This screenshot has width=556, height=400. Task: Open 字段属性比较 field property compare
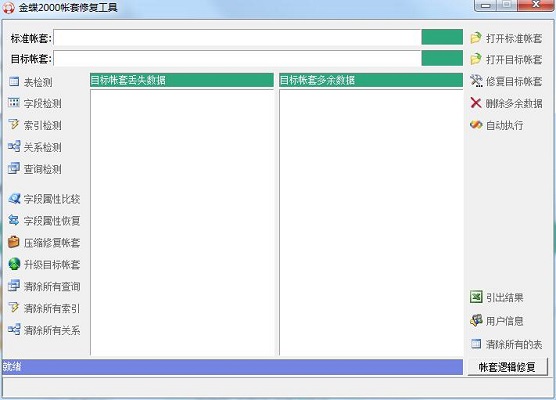[x=44, y=199]
